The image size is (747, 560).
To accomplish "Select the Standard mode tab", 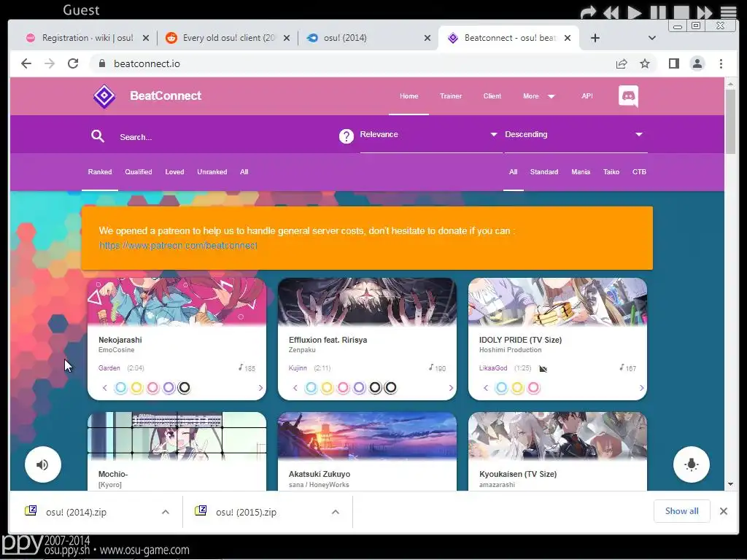I will pyautogui.click(x=544, y=172).
